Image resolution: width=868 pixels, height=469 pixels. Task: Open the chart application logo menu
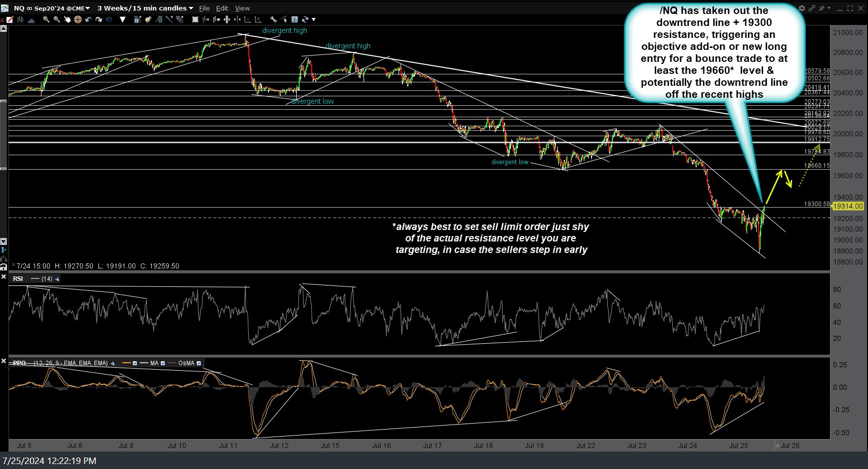[4, 8]
